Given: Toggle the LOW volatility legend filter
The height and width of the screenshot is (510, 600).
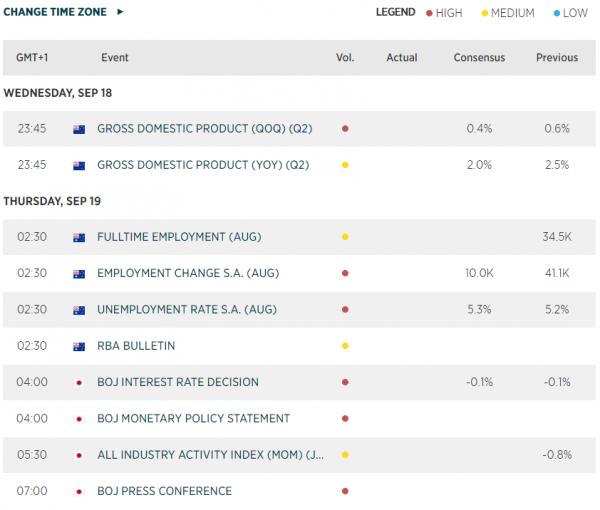Looking at the screenshot, I should 572,13.
